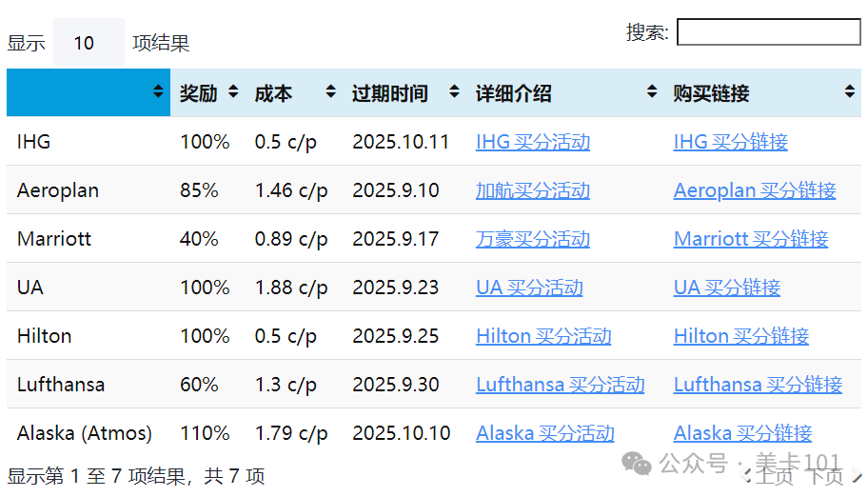Open IHG 买分链接 purchase link
The width and height of the screenshot is (868, 497).
pyautogui.click(x=730, y=142)
